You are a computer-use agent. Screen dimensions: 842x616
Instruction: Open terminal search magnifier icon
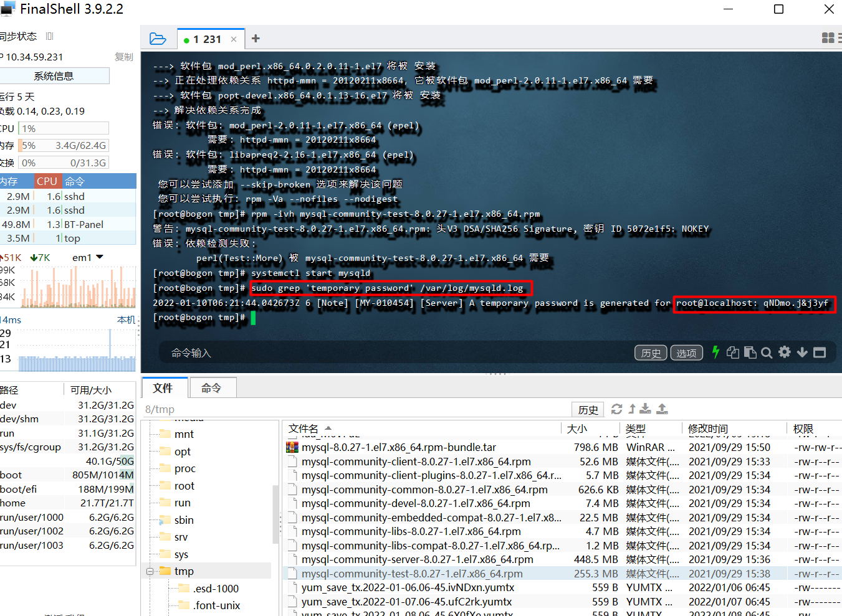coord(767,353)
